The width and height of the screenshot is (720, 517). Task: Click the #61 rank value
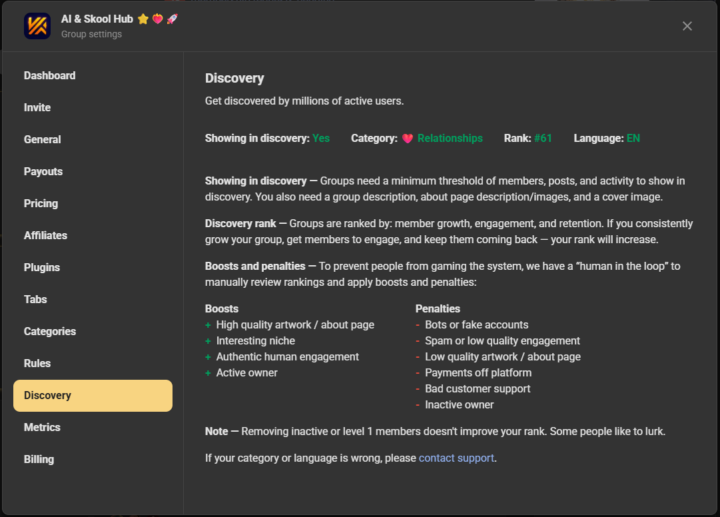pyautogui.click(x=543, y=138)
